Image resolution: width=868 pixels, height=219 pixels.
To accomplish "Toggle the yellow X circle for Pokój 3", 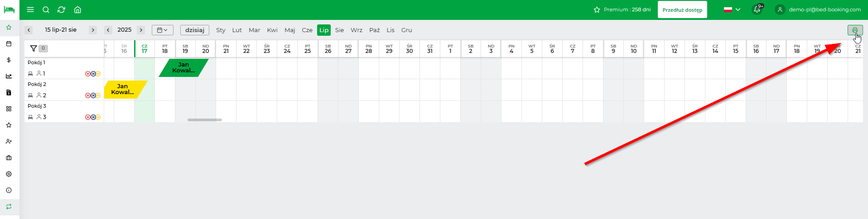I will point(98,117).
